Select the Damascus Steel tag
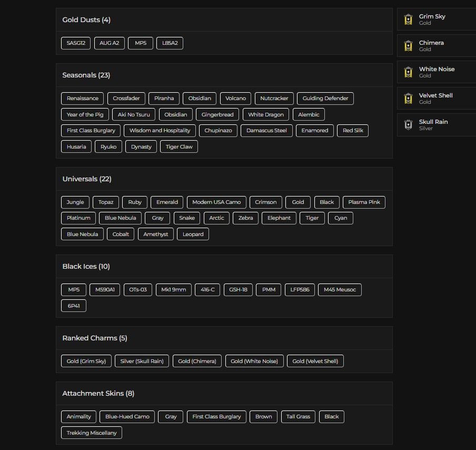This screenshot has height=450, width=476. click(266, 131)
